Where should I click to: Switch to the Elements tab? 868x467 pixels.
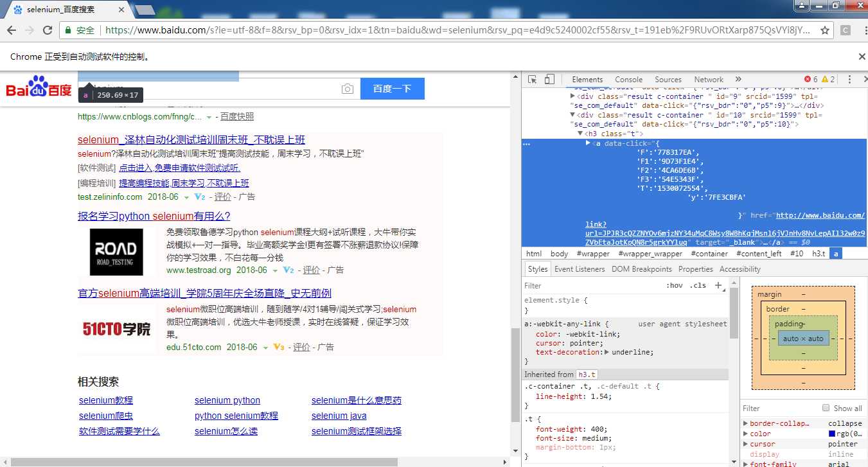coord(587,80)
